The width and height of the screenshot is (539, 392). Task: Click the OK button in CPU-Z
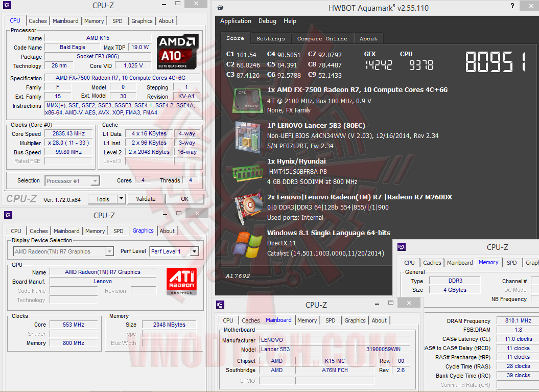[184, 199]
